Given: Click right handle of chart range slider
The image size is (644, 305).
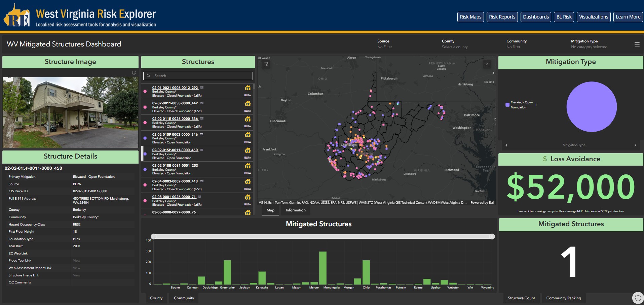Looking at the screenshot, I should (492, 237).
